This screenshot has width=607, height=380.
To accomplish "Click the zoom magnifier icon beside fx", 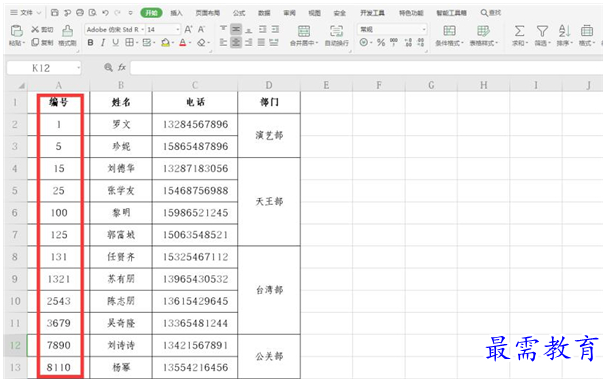I will [108, 68].
